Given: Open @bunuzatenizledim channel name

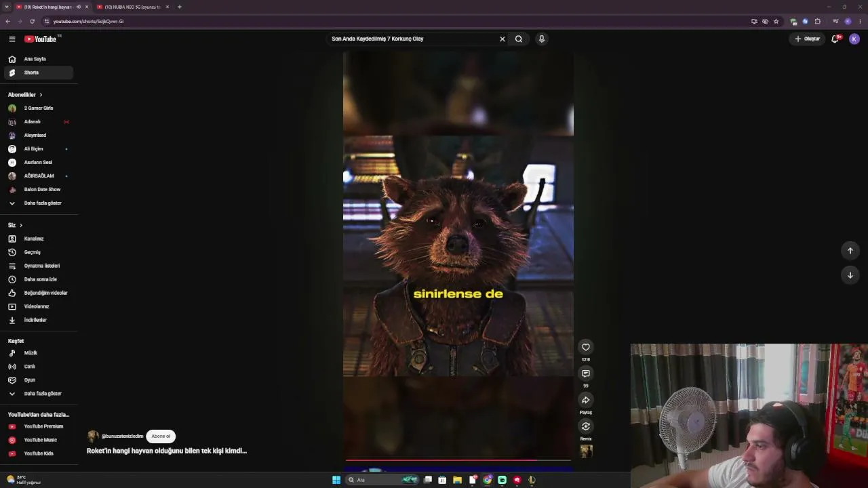Looking at the screenshot, I should 122,436.
